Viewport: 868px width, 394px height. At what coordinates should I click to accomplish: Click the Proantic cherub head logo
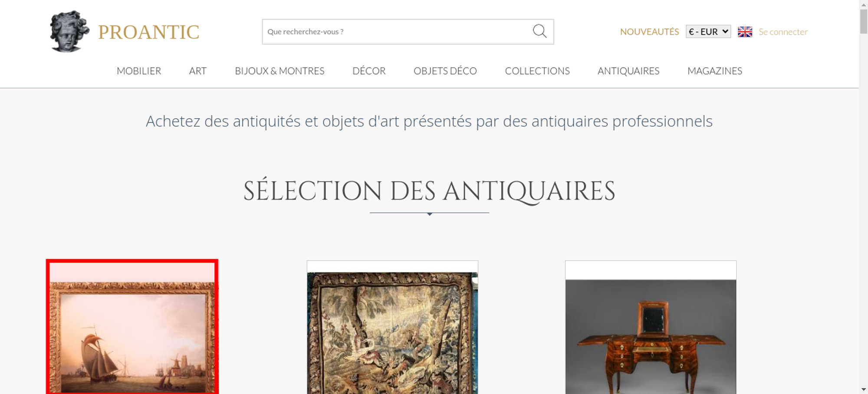coord(69,31)
